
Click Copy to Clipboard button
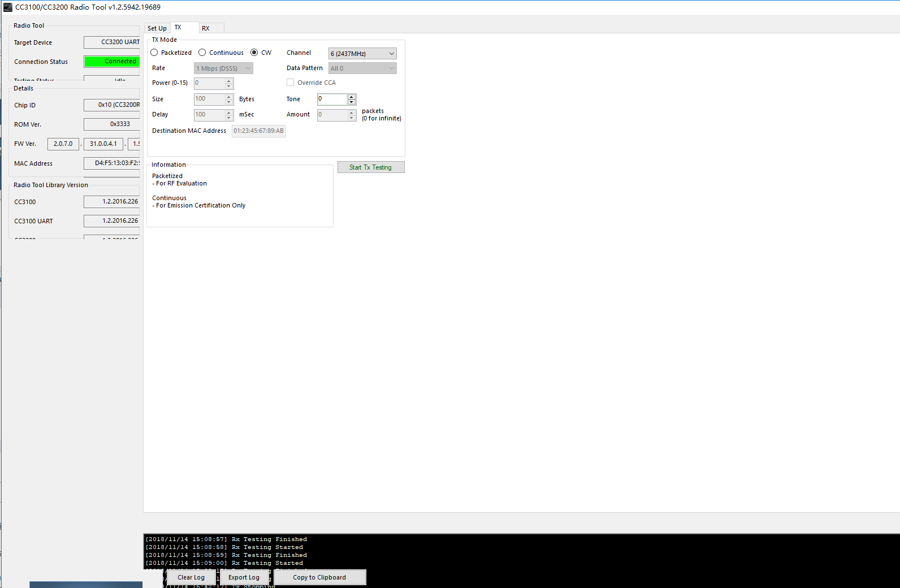click(320, 577)
